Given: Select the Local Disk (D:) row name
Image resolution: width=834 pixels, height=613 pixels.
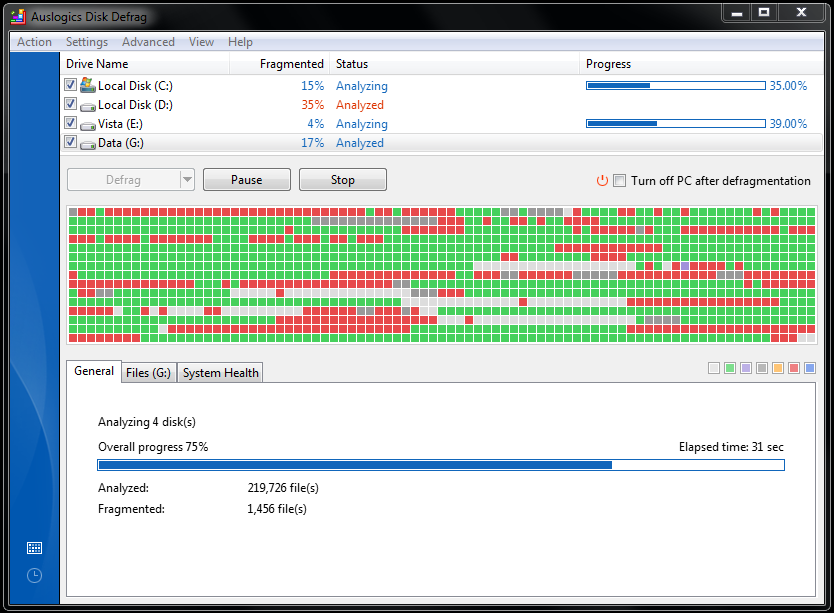Looking at the screenshot, I should (135, 105).
